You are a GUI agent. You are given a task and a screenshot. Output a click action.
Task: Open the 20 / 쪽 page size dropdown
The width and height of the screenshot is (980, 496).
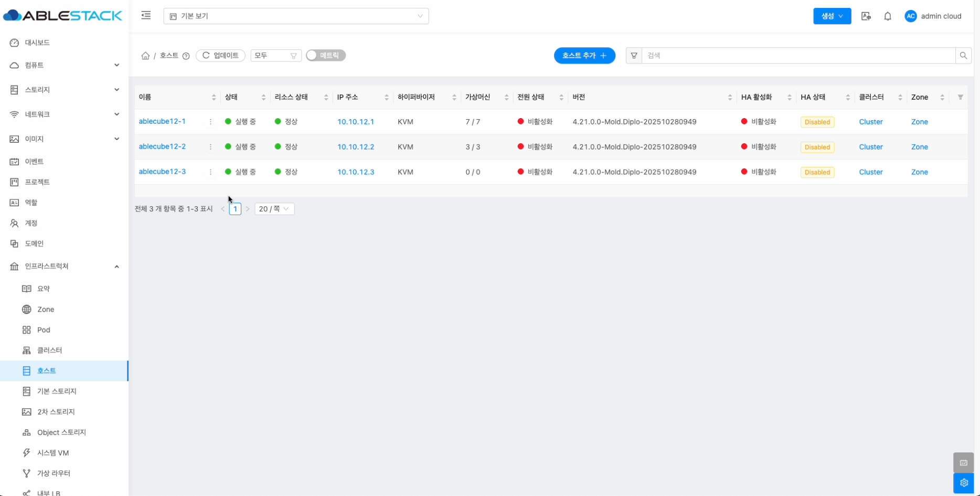point(274,209)
